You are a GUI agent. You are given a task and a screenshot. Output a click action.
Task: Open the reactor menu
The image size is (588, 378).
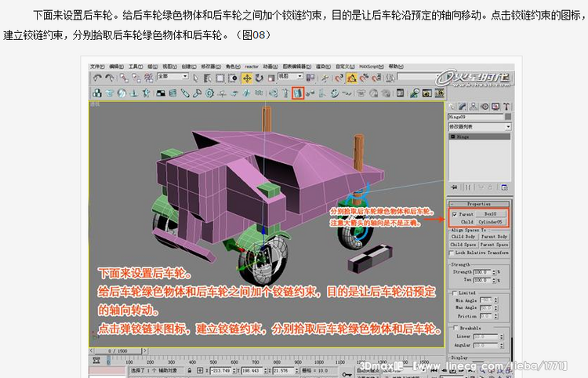coord(252,67)
